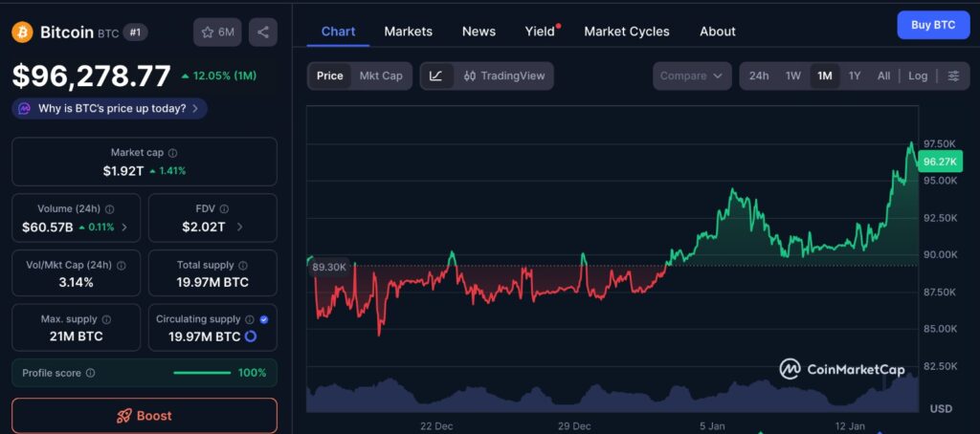Click the FDV info icon
The image size is (980, 434).
[x=224, y=209]
